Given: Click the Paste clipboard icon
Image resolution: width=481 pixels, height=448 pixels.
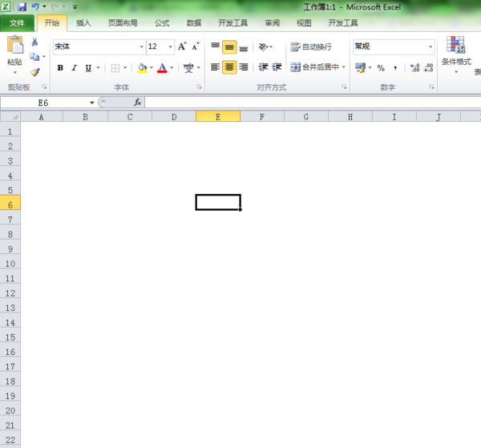Looking at the screenshot, I should (14, 44).
